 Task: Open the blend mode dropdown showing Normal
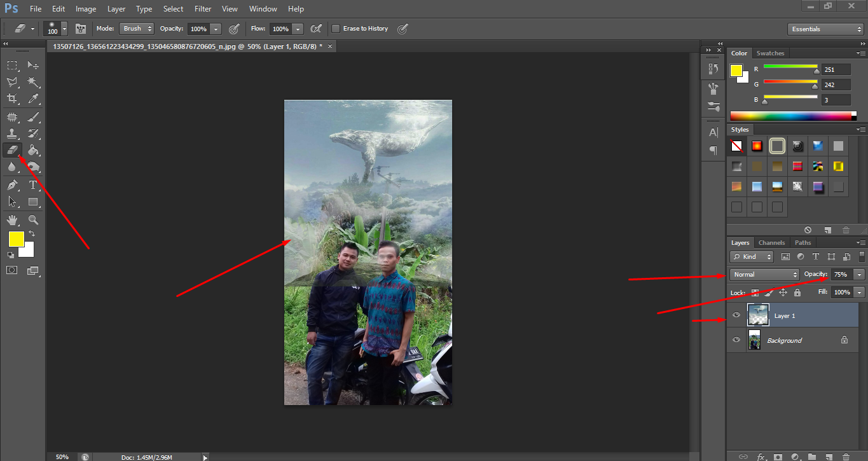pyautogui.click(x=764, y=274)
